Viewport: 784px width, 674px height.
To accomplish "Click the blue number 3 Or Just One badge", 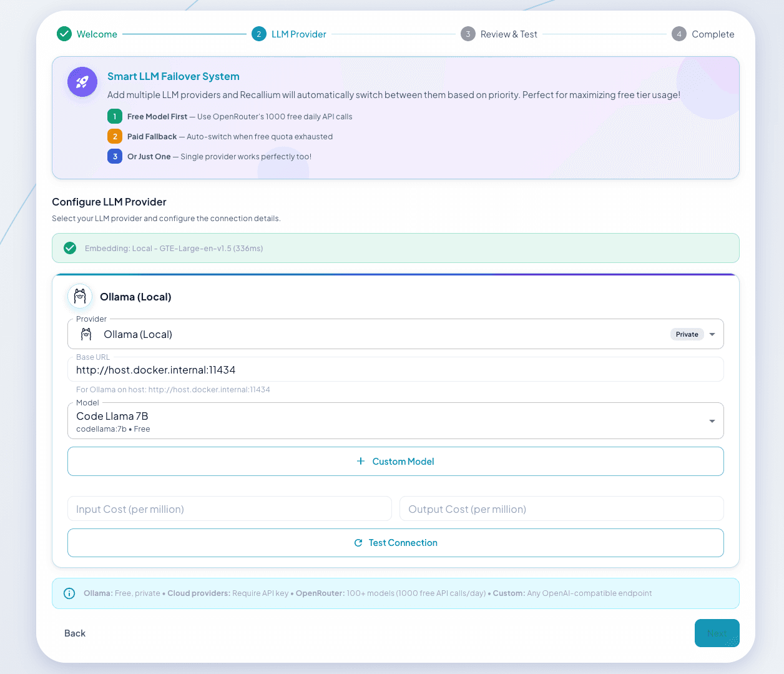I will pyautogui.click(x=115, y=156).
